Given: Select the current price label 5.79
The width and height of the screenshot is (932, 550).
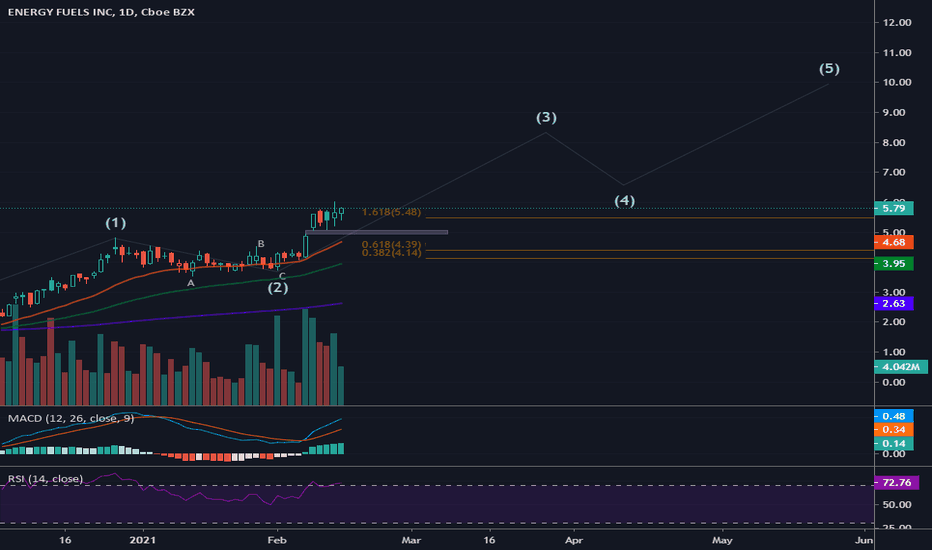Looking at the screenshot, I should point(893,209).
